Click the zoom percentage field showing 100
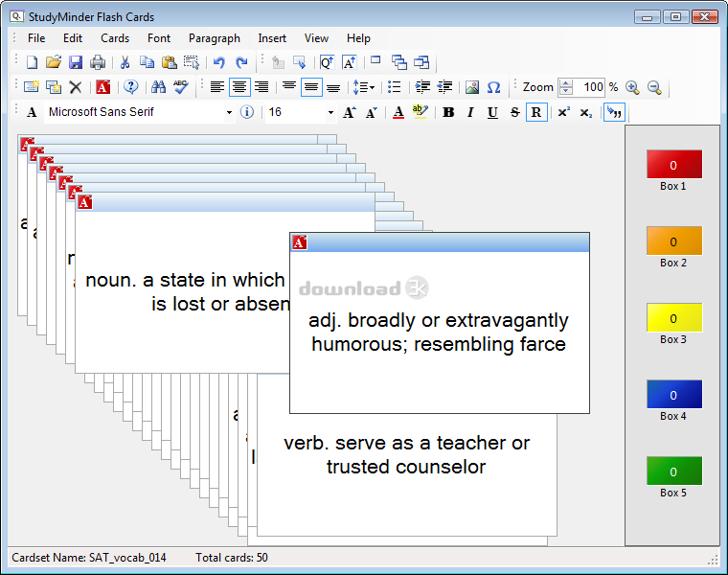 [x=589, y=87]
